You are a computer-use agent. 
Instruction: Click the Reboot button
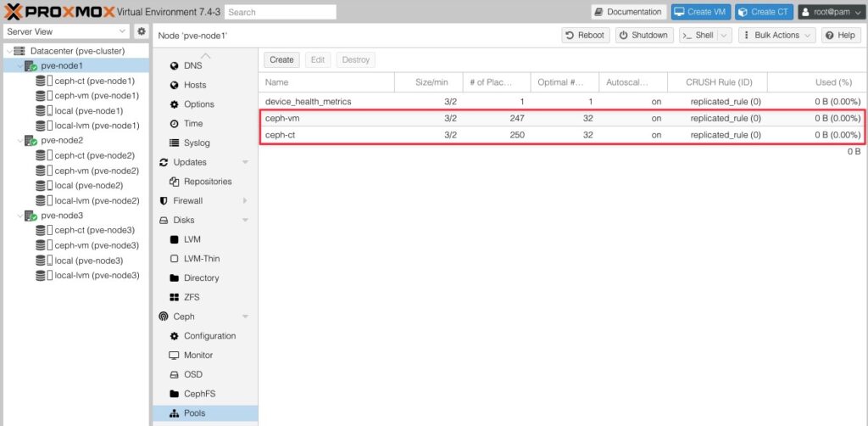(586, 35)
